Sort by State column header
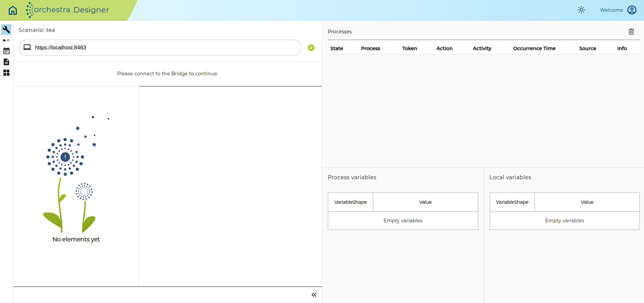644x303 pixels. pyautogui.click(x=336, y=48)
